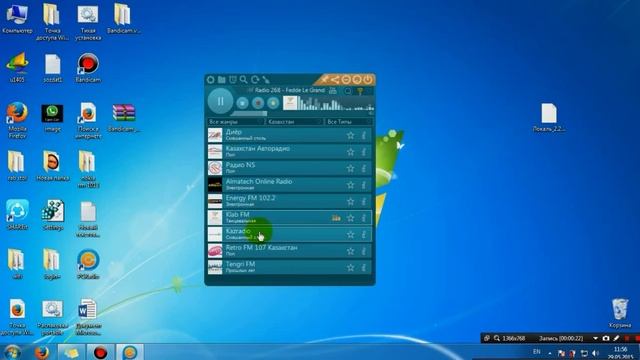Select the PCRadio desktop shortcut
This screenshot has height=360, width=640.
point(88,264)
